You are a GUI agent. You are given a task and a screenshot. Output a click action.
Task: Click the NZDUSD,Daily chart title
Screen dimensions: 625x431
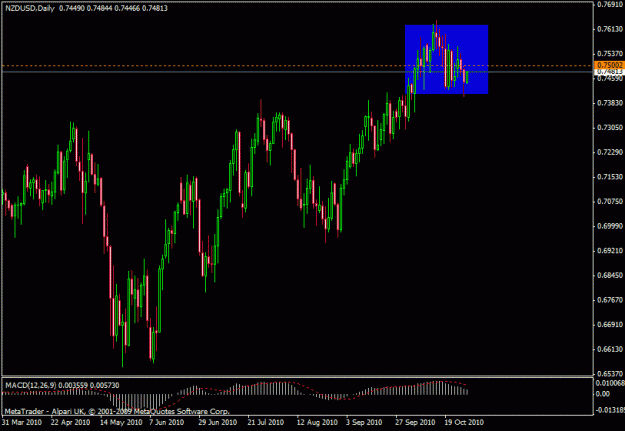[x=29, y=8]
